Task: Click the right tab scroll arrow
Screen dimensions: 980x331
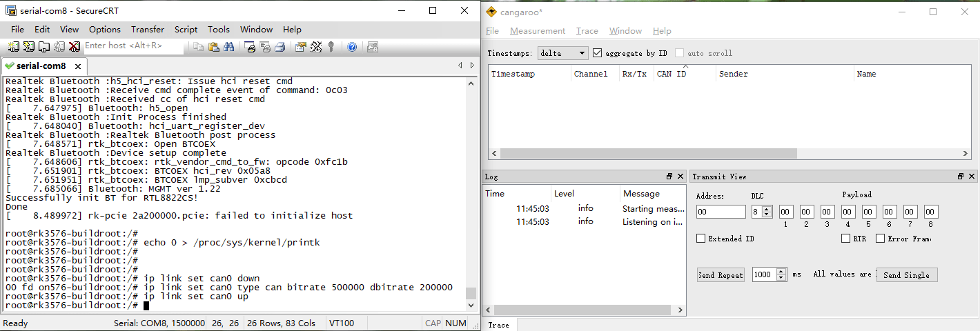Action: (471, 66)
